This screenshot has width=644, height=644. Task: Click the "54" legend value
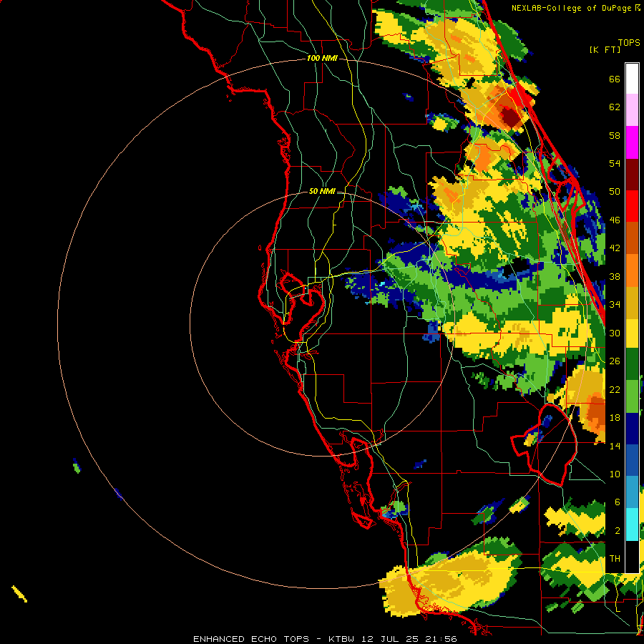click(615, 163)
